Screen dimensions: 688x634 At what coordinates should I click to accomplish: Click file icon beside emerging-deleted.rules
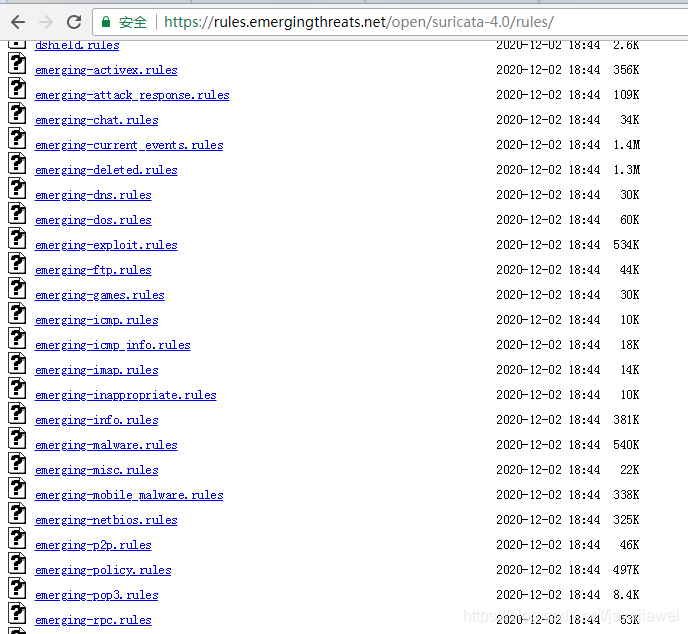pyautogui.click(x=17, y=163)
